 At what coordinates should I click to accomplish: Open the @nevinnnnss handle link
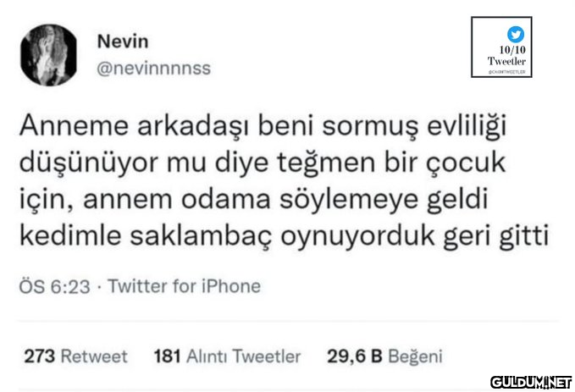point(154,69)
